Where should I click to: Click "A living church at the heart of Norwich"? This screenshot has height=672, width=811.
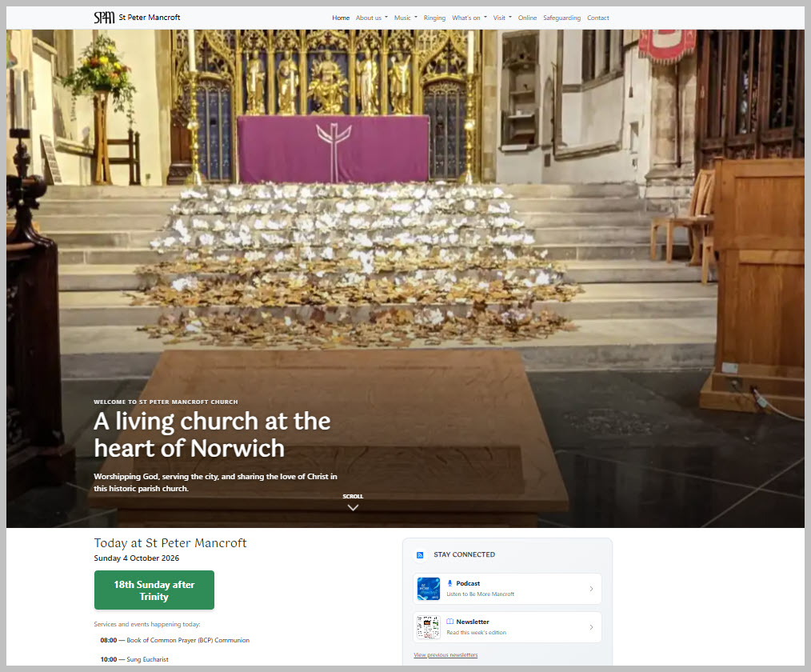click(x=212, y=434)
